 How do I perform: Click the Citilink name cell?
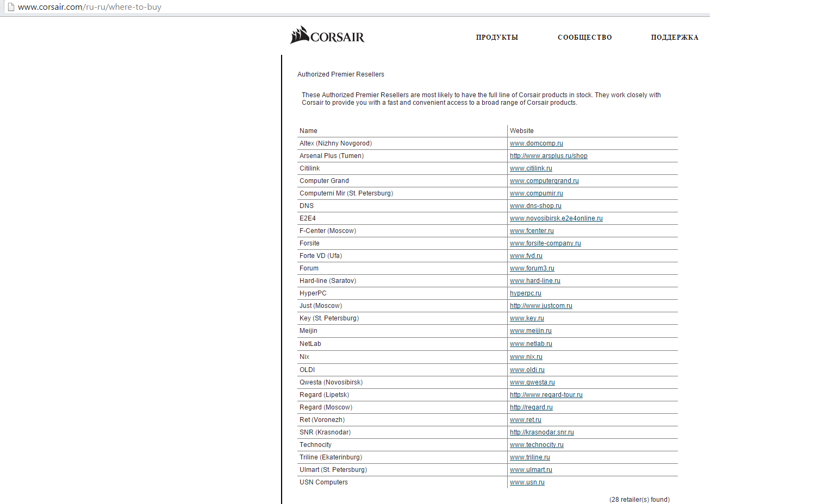point(402,168)
